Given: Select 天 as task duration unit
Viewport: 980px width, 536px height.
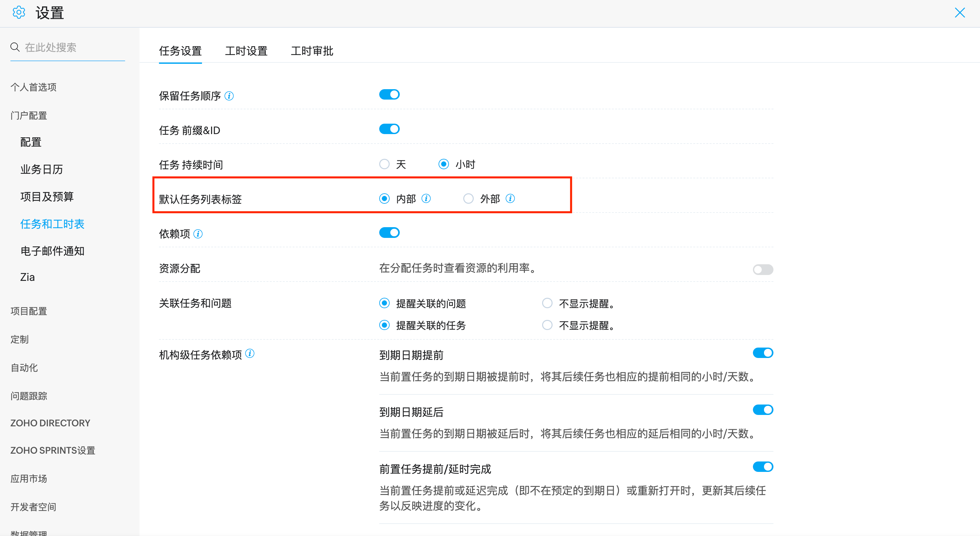Looking at the screenshot, I should pyautogui.click(x=384, y=164).
